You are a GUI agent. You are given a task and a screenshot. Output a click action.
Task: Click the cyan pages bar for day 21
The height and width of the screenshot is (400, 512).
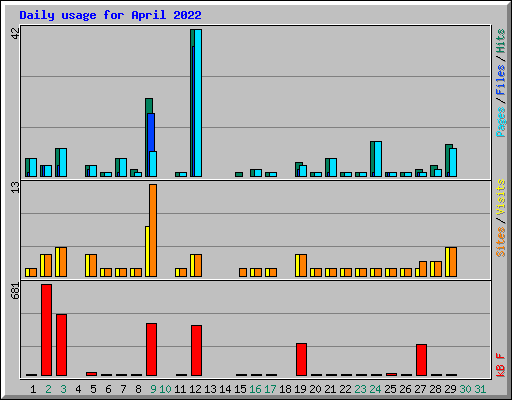pos(333,167)
